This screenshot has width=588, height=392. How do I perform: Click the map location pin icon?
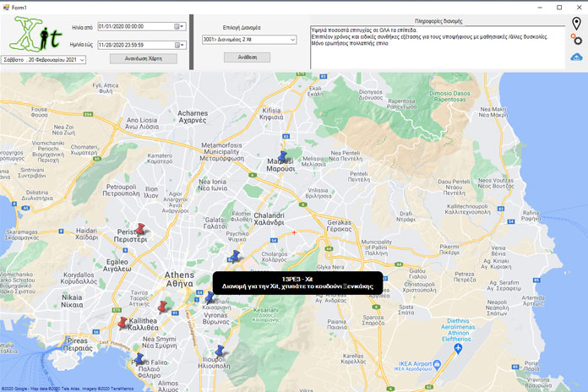(x=576, y=23)
